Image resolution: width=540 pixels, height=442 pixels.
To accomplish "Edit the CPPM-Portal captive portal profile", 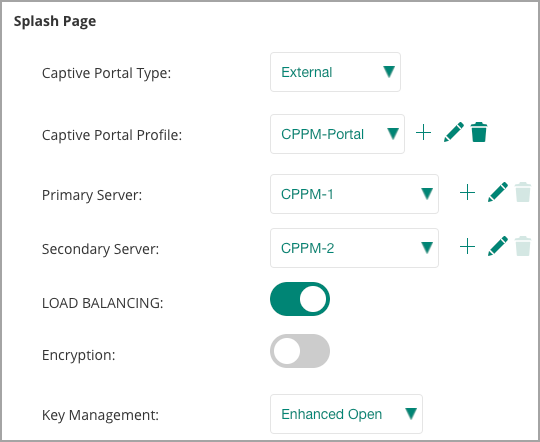I will tap(454, 132).
